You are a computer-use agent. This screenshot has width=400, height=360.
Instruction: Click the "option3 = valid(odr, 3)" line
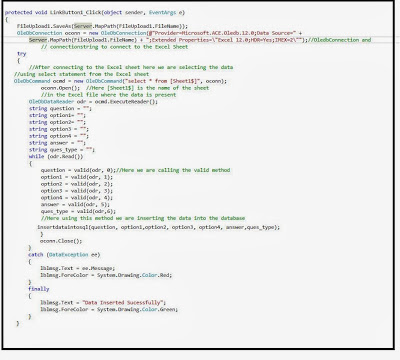coord(77,191)
